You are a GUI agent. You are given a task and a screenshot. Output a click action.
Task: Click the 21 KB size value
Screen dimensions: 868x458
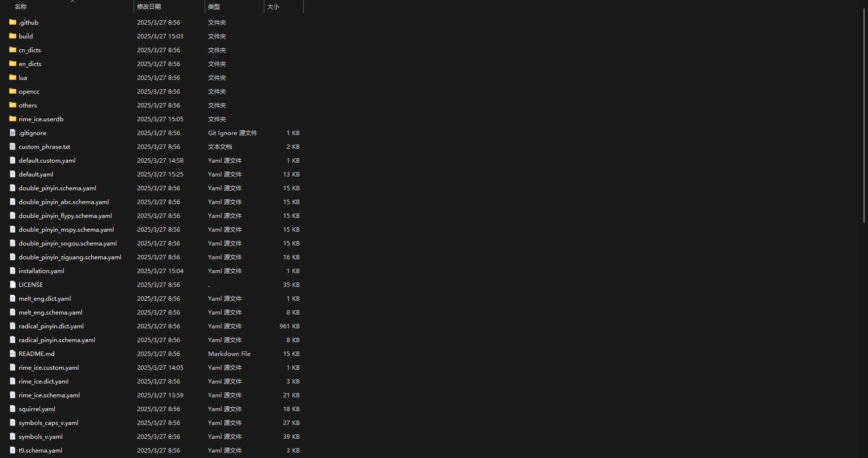pyautogui.click(x=291, y=395)
